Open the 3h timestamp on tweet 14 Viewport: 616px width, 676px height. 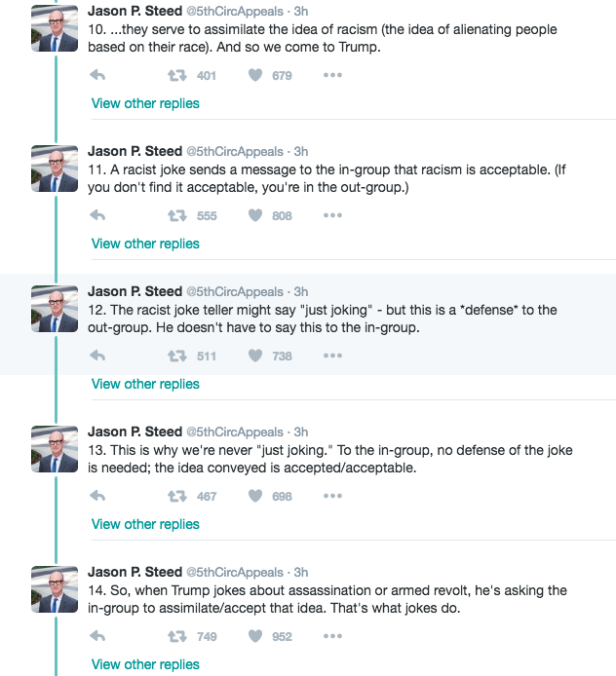coord(301,572)
